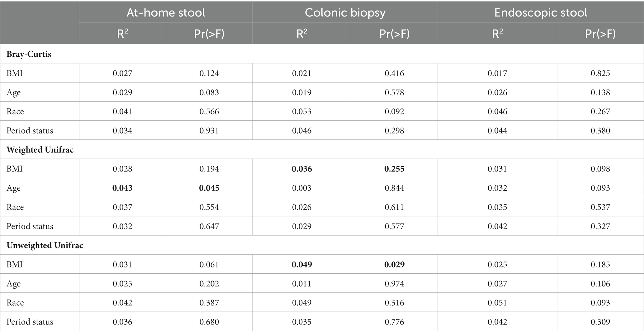Click the 0.974 Age p-value cell
Viewport: 644px width, 336px height.
tap(395, 284)
